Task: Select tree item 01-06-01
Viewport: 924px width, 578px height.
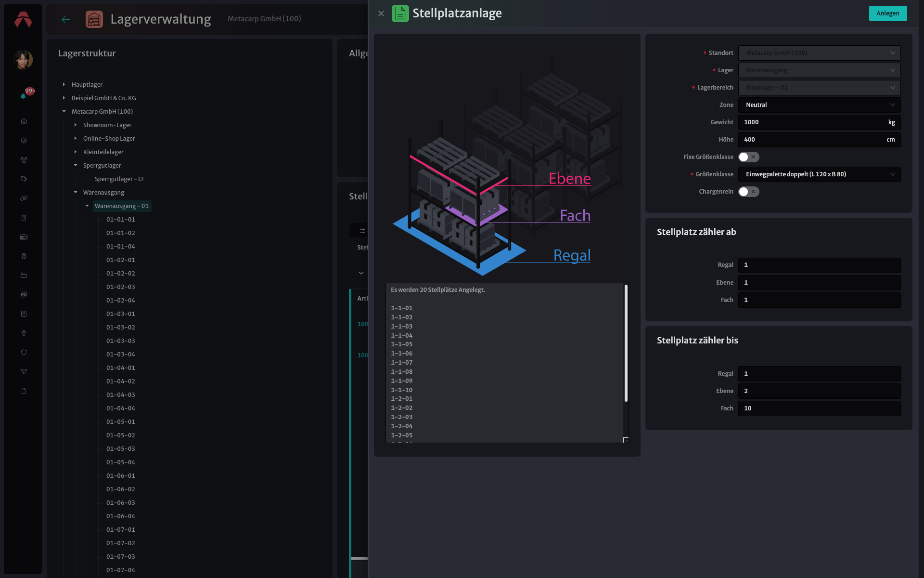Action: [121, 475]
